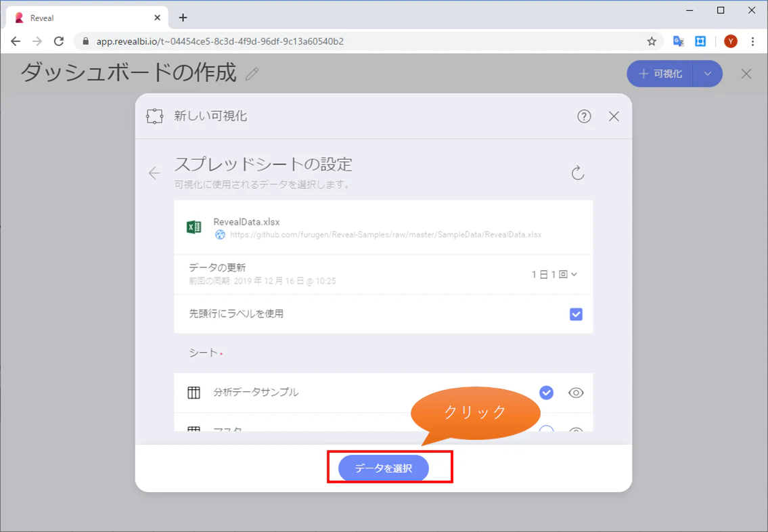
Task: Open the Chrome profile avatar Y
Action: 731,41
